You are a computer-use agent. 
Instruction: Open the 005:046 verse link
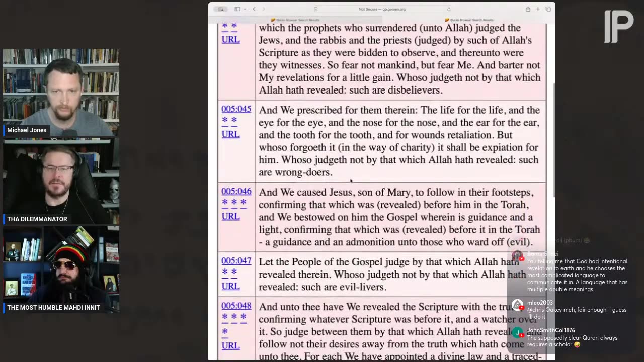coord(236,191)
